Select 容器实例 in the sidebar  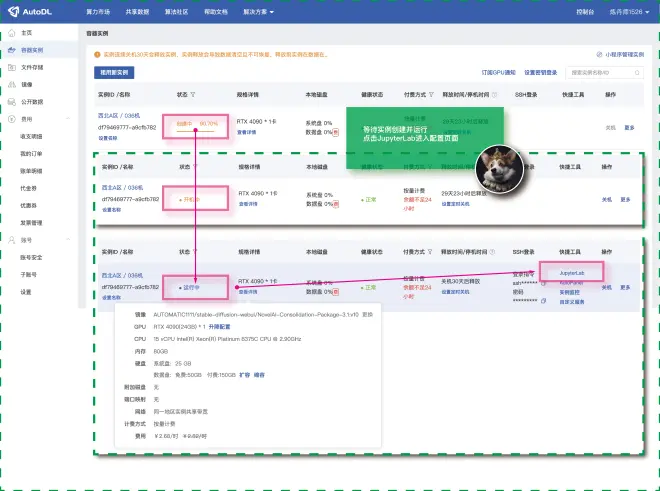click(x=32, y=49)
